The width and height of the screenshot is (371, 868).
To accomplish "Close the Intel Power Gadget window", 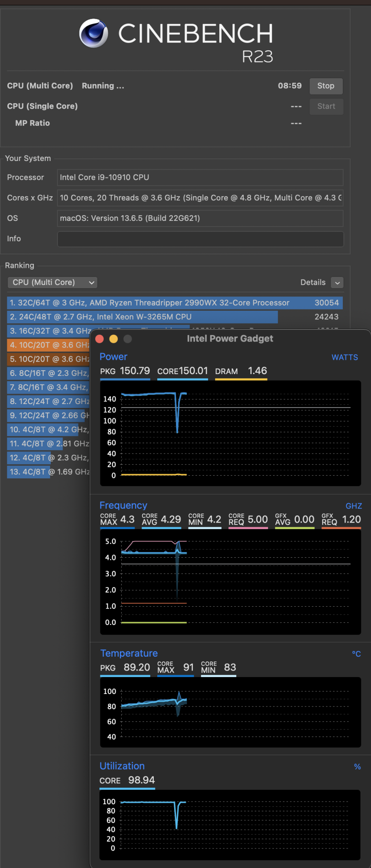I will pyautogui.click(x=99, y=339).
